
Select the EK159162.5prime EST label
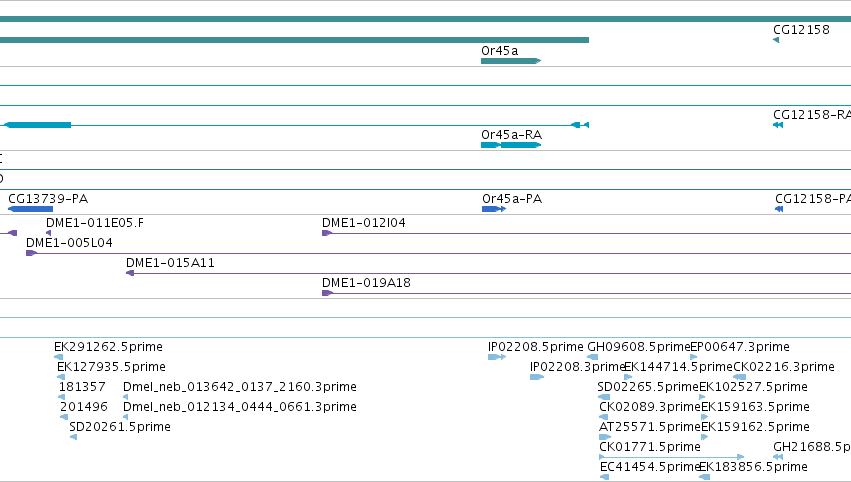pyautogui.click(x=755, y=427)
